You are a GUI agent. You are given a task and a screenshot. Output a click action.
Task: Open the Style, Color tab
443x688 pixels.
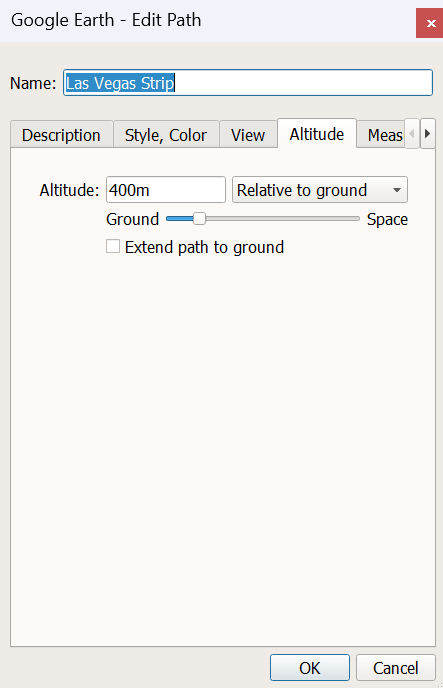[x=166, y=135]
